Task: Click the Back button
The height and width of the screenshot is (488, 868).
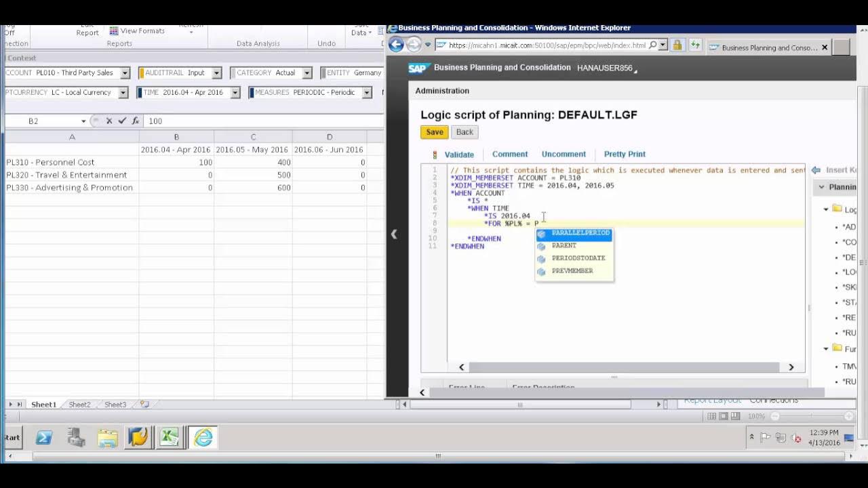Action: [465, 132]
